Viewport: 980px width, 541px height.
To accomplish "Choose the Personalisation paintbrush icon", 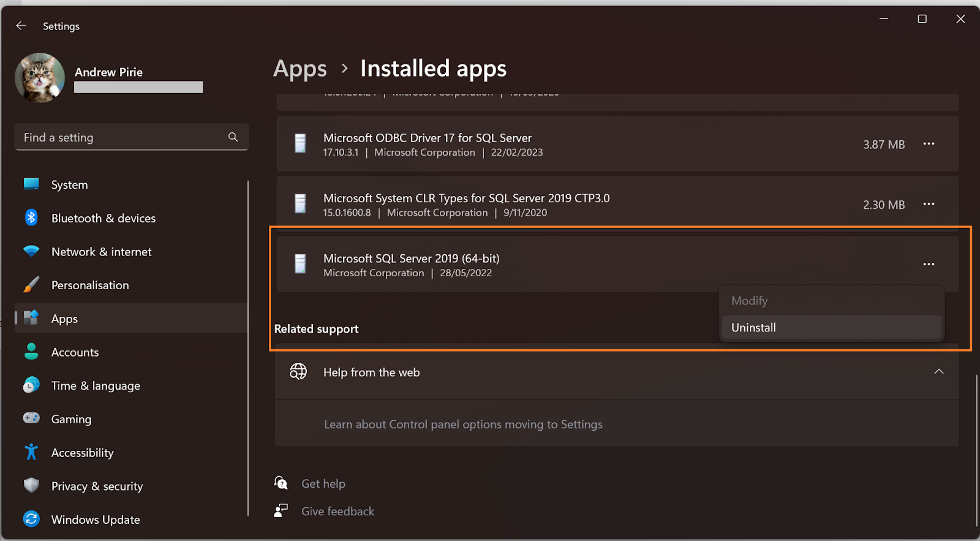I will coord(31,284).
